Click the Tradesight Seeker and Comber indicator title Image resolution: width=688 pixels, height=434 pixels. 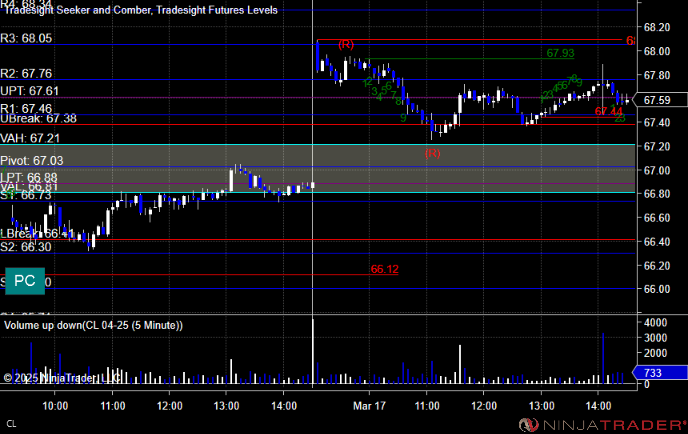tap(141, 10)
